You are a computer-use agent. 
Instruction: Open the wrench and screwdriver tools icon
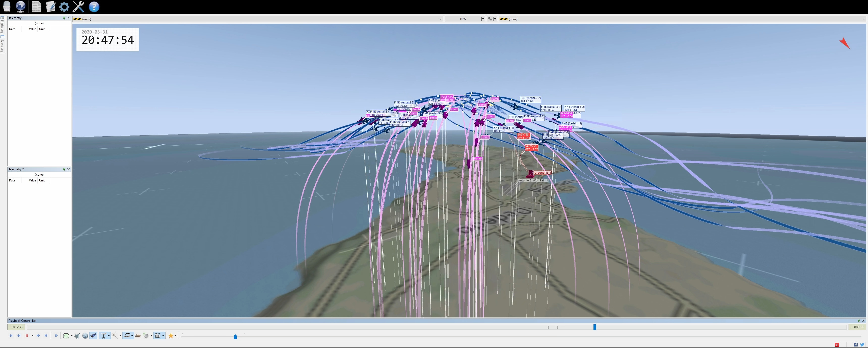tap(78, 6)
